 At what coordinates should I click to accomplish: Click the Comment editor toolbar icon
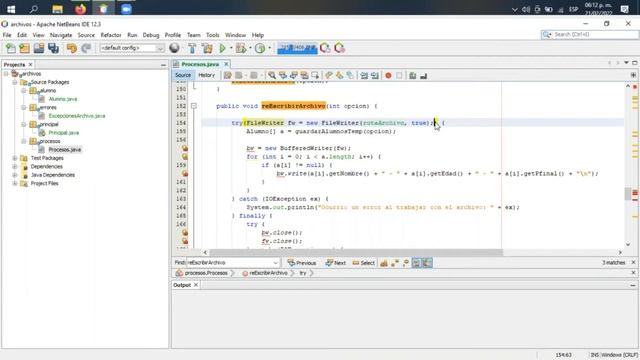(x=413, y=76)
